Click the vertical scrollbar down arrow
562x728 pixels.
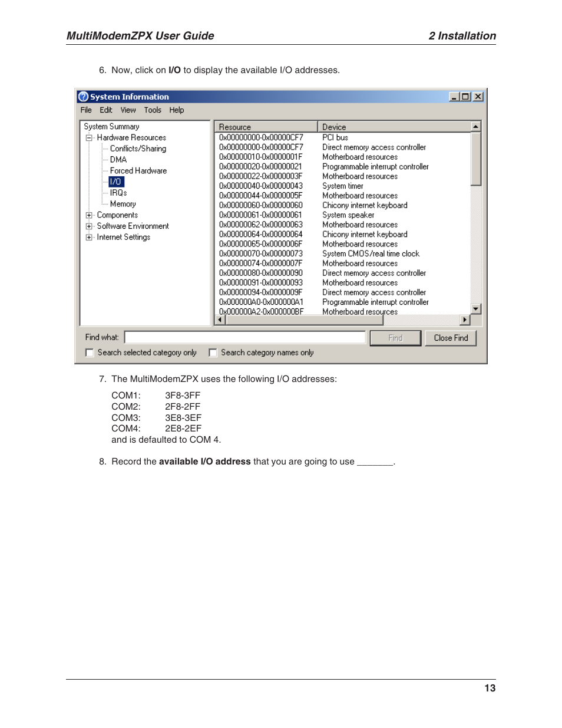pos(475,309)
